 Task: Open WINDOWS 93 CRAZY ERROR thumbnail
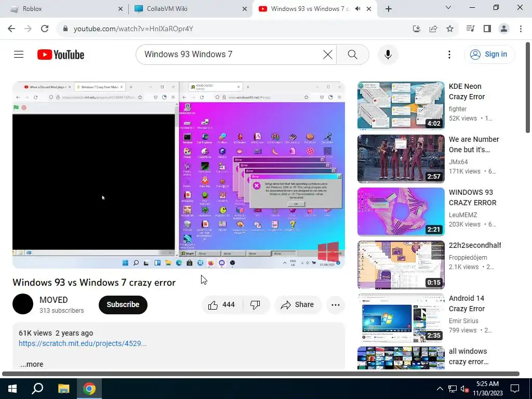click(x=401, y=211)
